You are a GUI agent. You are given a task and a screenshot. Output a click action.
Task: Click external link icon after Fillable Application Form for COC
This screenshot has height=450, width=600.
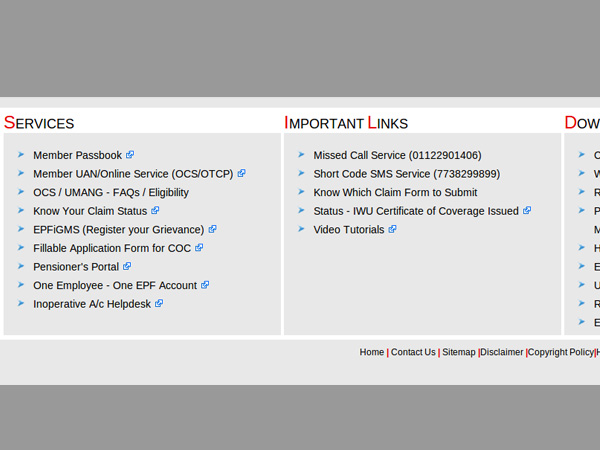[x=199, y=248]
